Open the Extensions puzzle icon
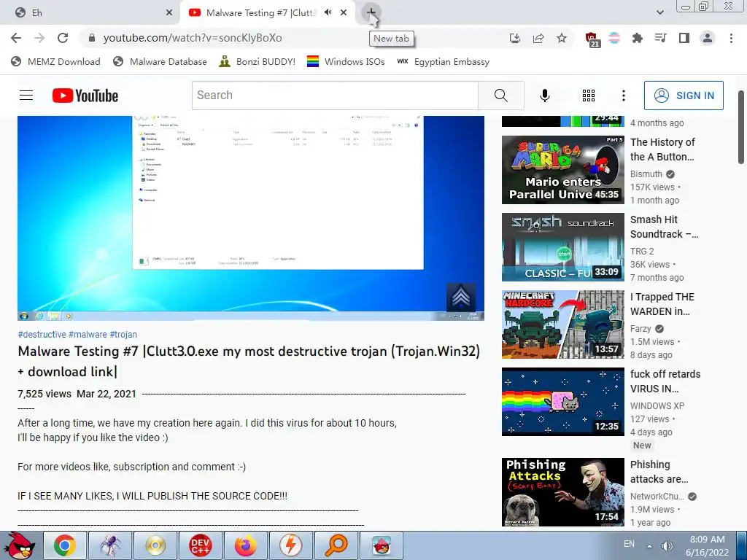The height and width of the screenshot is (560, 747). tap(637, 38)
